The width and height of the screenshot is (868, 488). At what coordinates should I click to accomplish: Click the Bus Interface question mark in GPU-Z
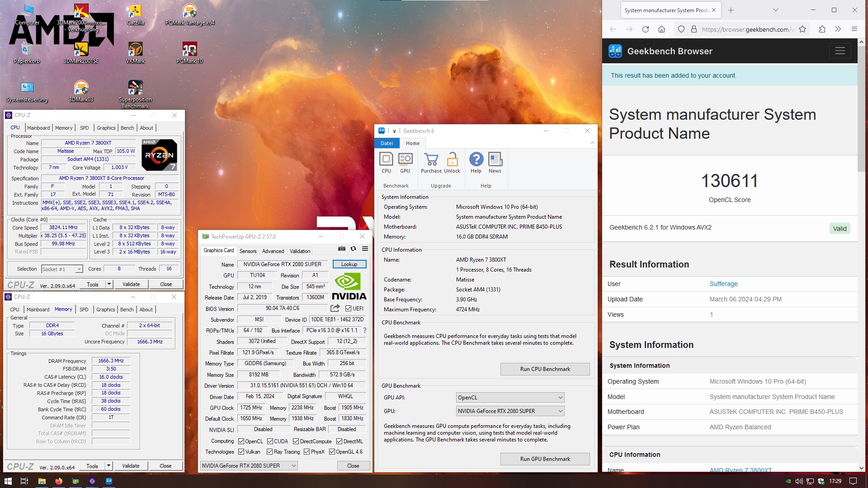(365, 330)
